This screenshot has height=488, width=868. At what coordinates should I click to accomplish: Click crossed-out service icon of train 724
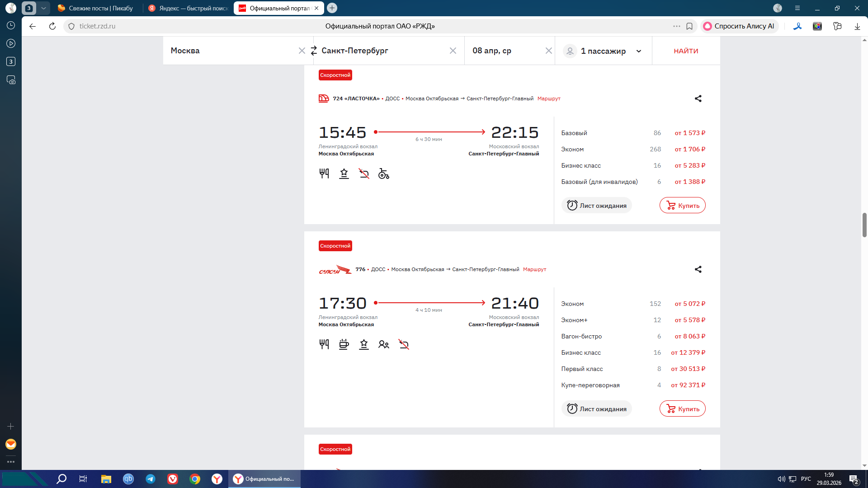click(364, 174)
